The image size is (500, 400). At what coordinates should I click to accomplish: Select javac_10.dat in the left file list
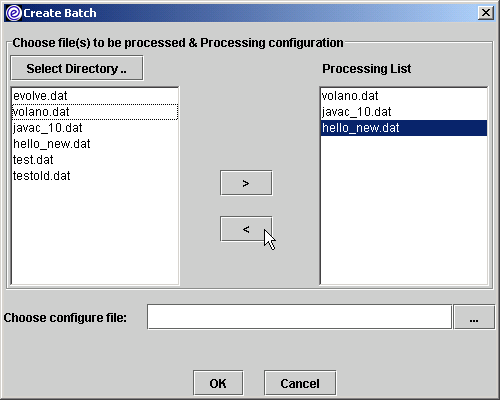pos(95,128)
